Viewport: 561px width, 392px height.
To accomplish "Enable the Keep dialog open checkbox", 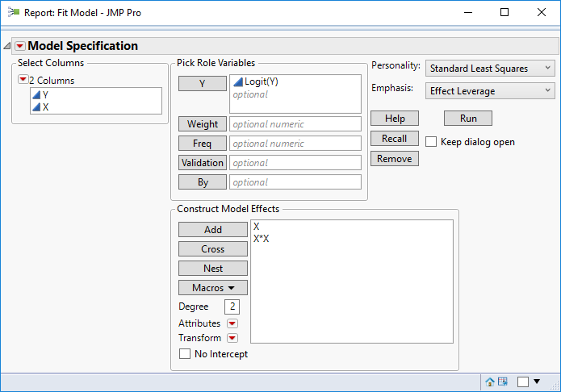I will pyautogui.click(x=431, y=142).
